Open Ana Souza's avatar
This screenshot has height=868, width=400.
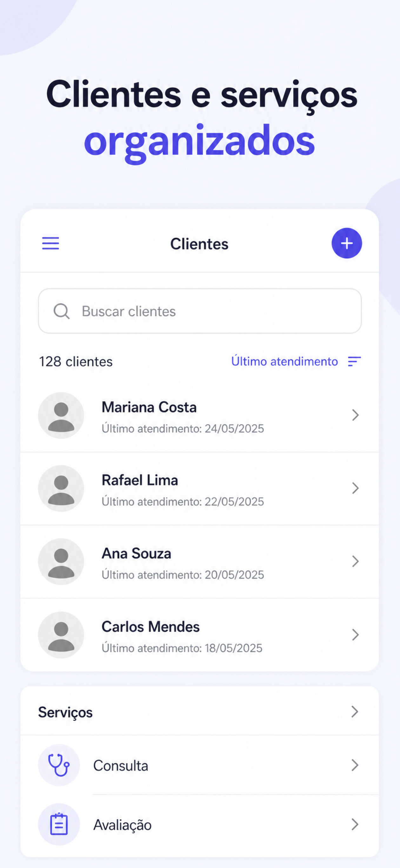coord(61,561)
